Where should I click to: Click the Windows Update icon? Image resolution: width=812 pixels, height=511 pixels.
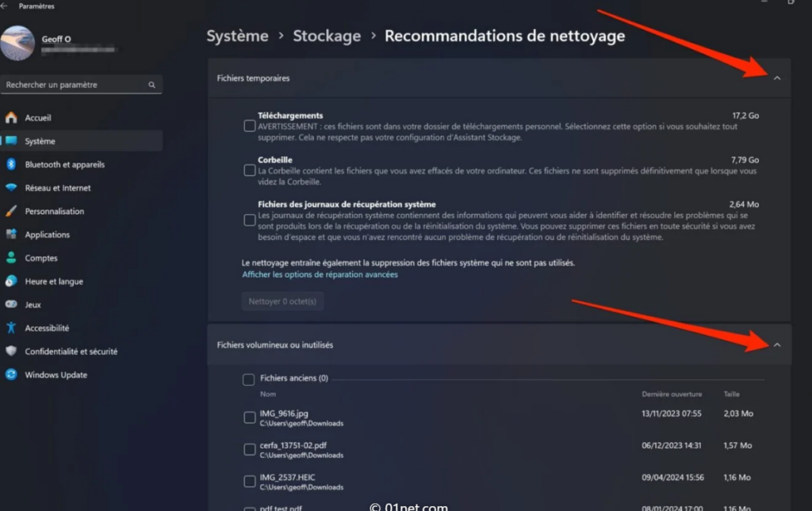click(11, 375)
